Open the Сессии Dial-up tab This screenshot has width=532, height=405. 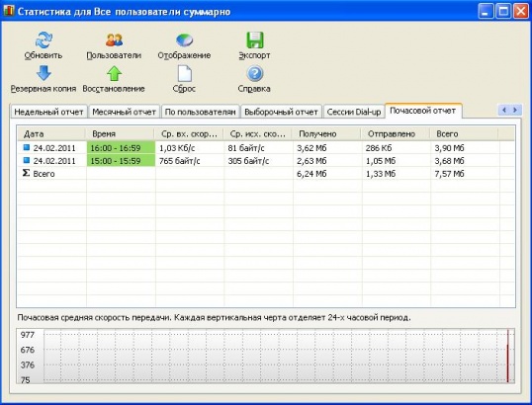point(354,112)
